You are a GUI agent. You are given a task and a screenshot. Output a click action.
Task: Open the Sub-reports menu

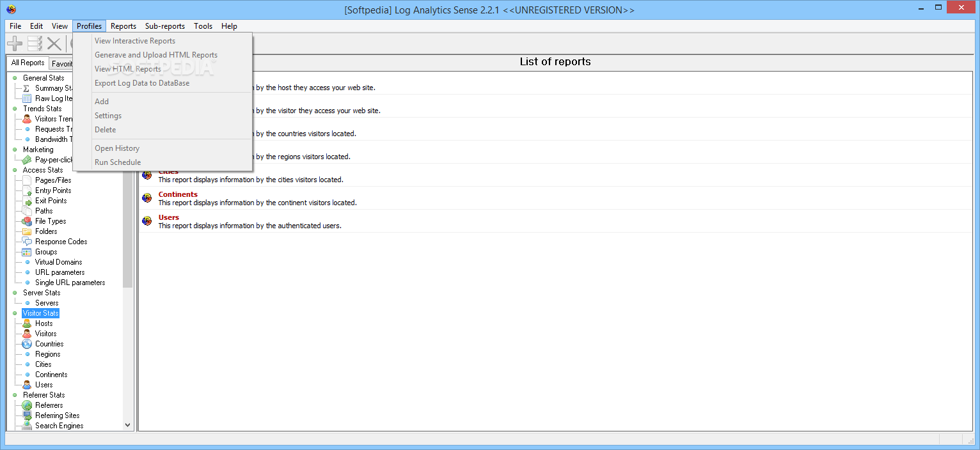tap(165, 26)
